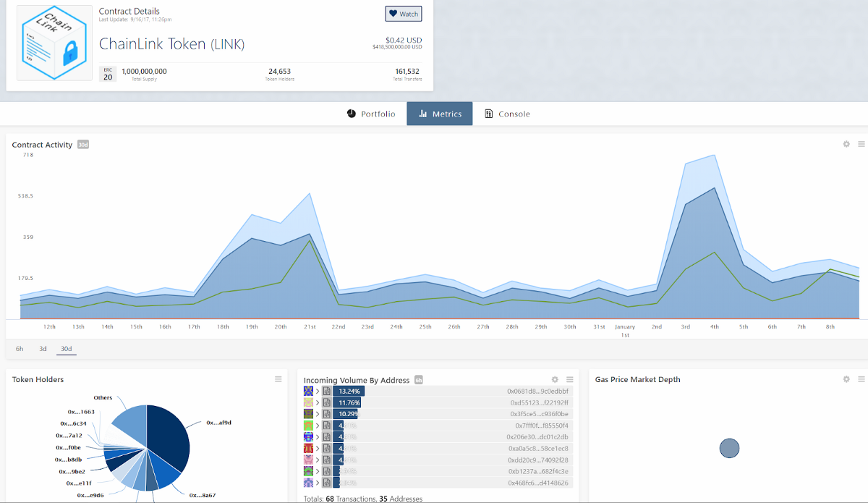This screenshot has width=868, height=503.
Task: Click the 0x…b8db holder label
Action: click(x=68, y=459)
